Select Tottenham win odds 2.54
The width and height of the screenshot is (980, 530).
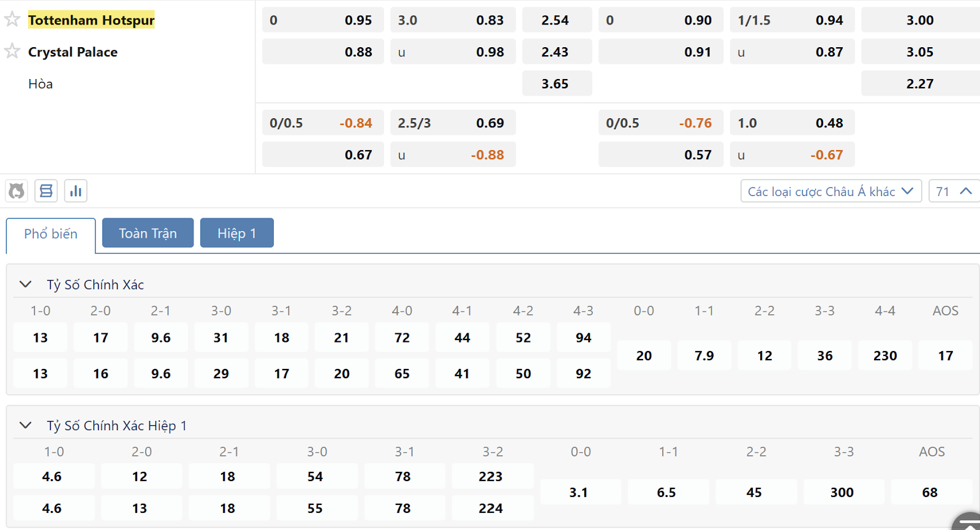click(x=557, y=20)
